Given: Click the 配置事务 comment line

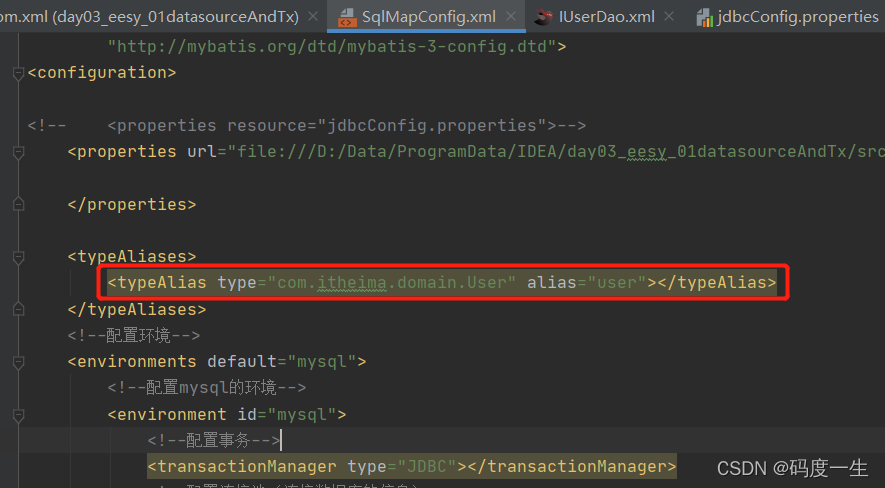Looking at the screenshot, I should point(214,441).
